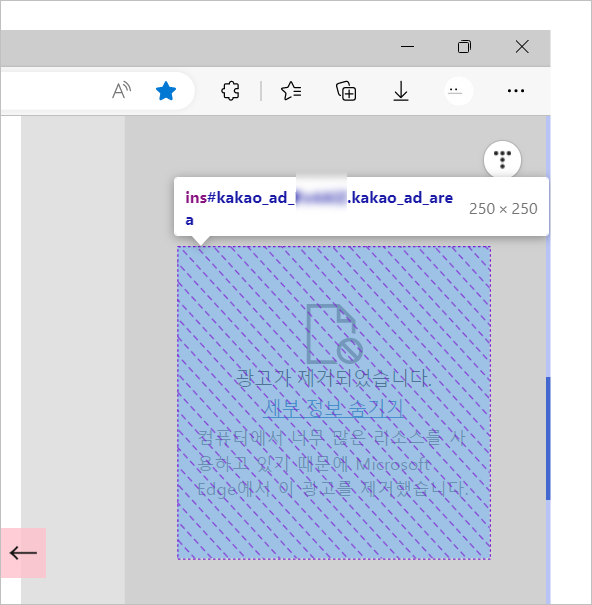592x605 pixels.
Task: Click the Read aloud icon in address bar
Action: (x=122, y=91)
